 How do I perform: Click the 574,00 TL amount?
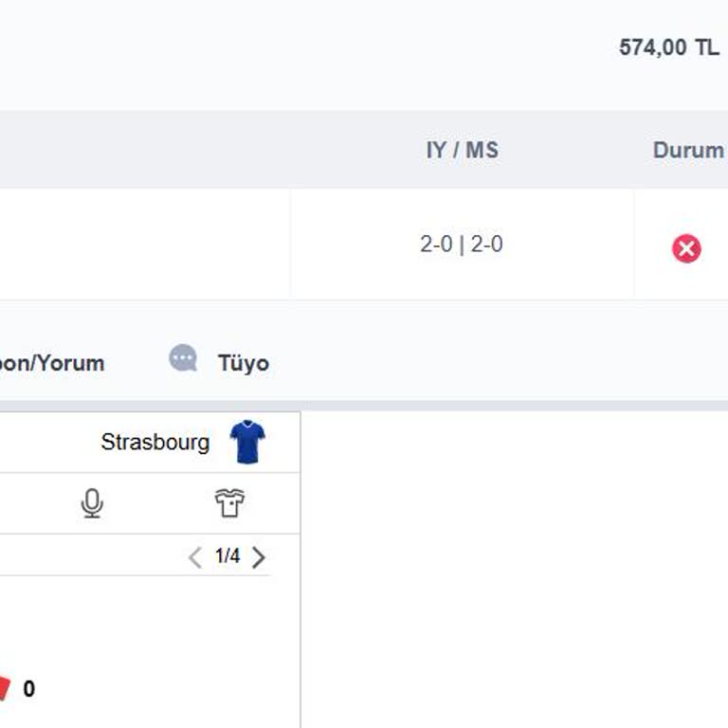point(668,47)
